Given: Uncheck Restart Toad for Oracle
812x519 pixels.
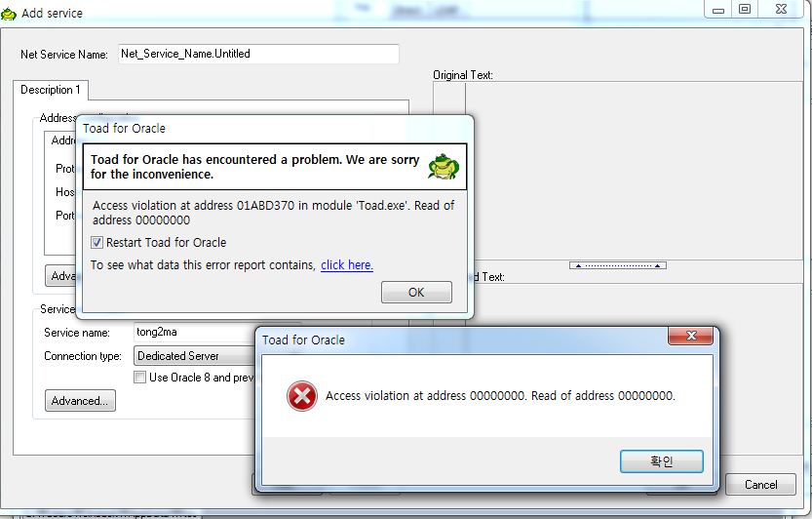Looking at the screenshot, I should point(97,243).
